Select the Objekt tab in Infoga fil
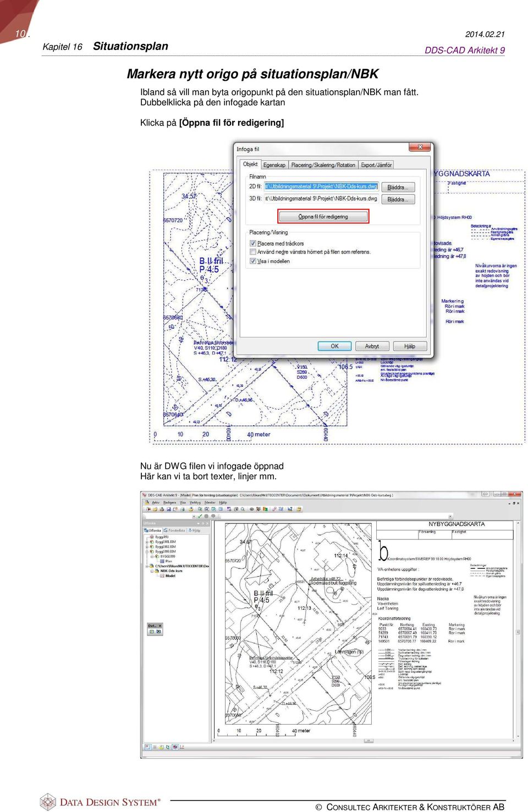Viewport: 528px width, 812px height. (x=250, y=164)
